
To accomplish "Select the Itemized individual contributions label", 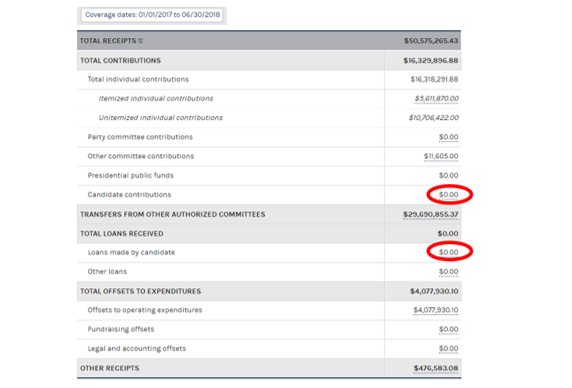I will pos(156,98).
